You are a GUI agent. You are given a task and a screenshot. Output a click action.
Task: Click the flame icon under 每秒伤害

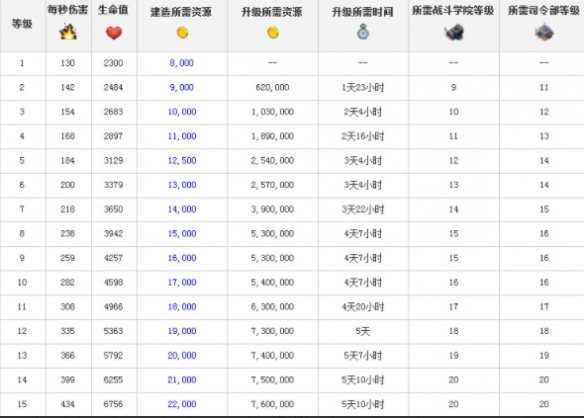coord(68,32)
